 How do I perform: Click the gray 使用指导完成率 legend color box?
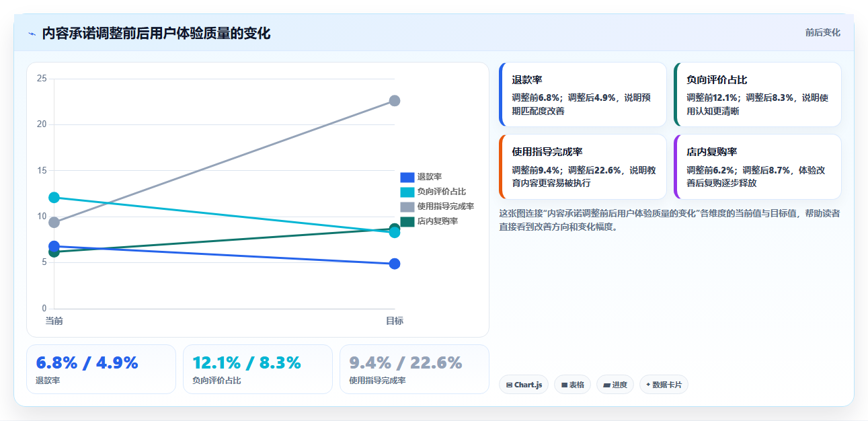tap(407, 206)
